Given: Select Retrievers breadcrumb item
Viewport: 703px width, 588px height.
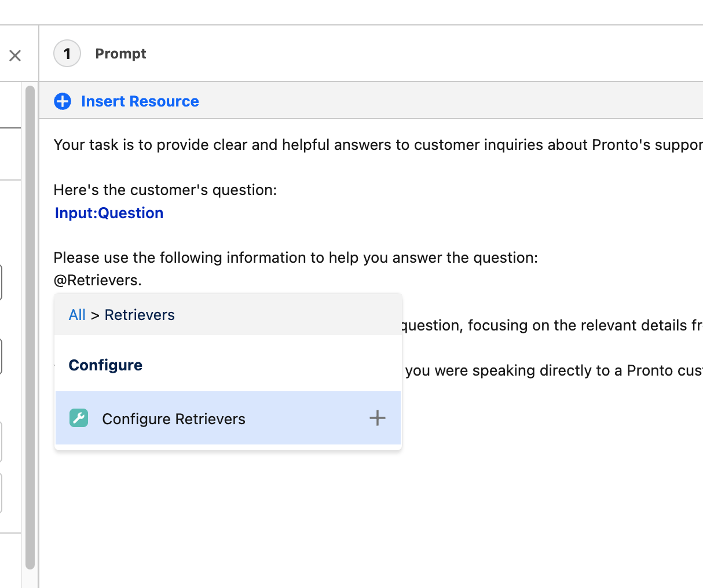Looking at the screenshot, I should click(140, 315).
